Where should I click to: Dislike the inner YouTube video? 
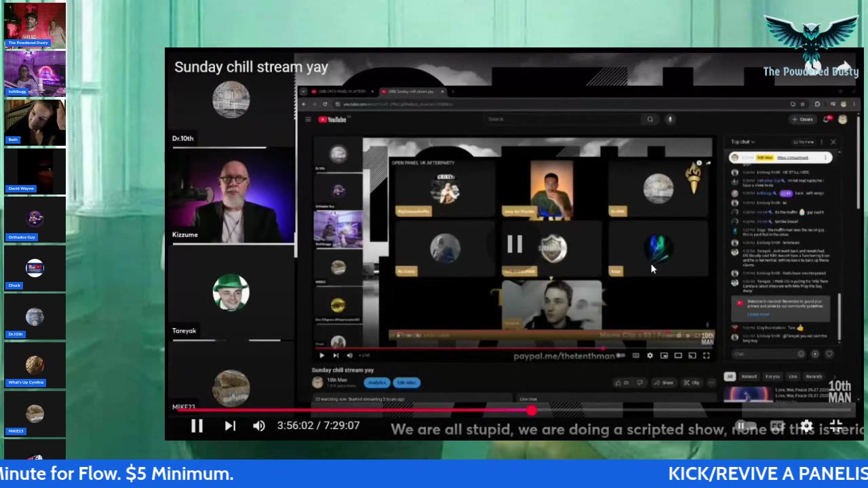tap(639, 382)
